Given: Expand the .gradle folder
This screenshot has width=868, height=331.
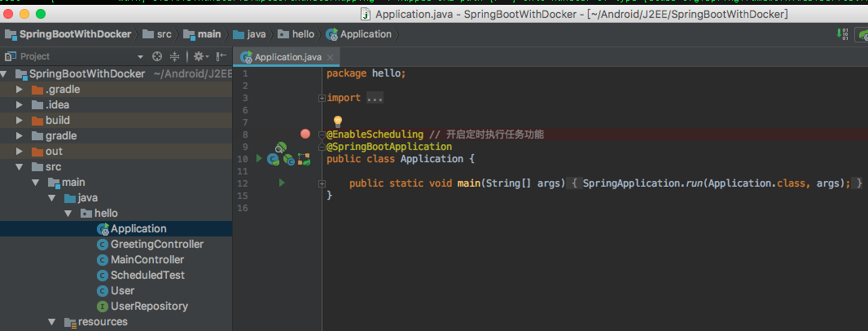Looking at the screenshot, I should click(20, 89).
